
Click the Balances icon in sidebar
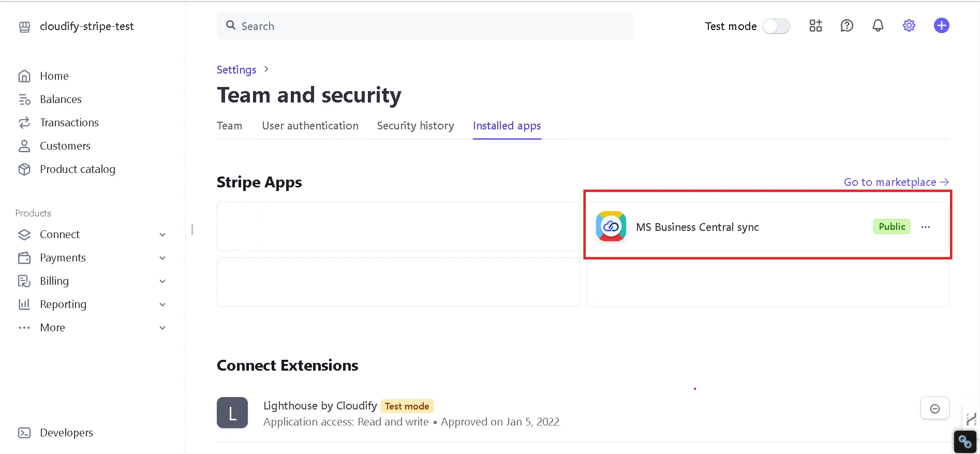coord(24,99)
